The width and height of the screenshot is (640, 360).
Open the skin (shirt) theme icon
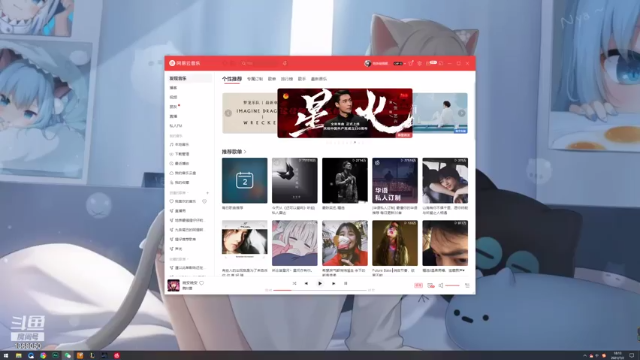[411, 63]
